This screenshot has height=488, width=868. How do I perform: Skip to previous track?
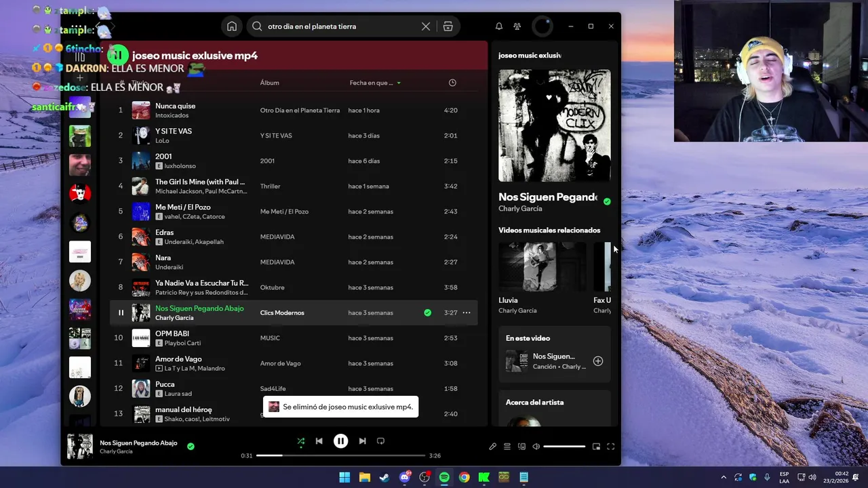(319, 441)
